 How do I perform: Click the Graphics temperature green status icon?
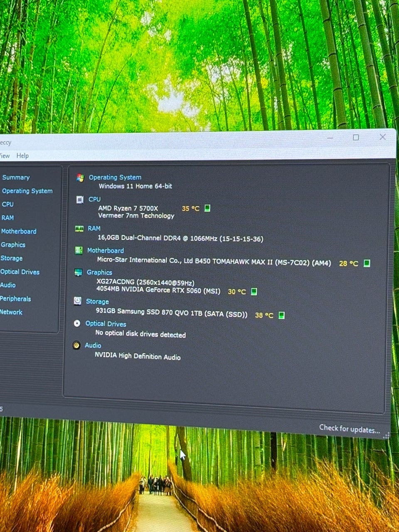[254, 291]
